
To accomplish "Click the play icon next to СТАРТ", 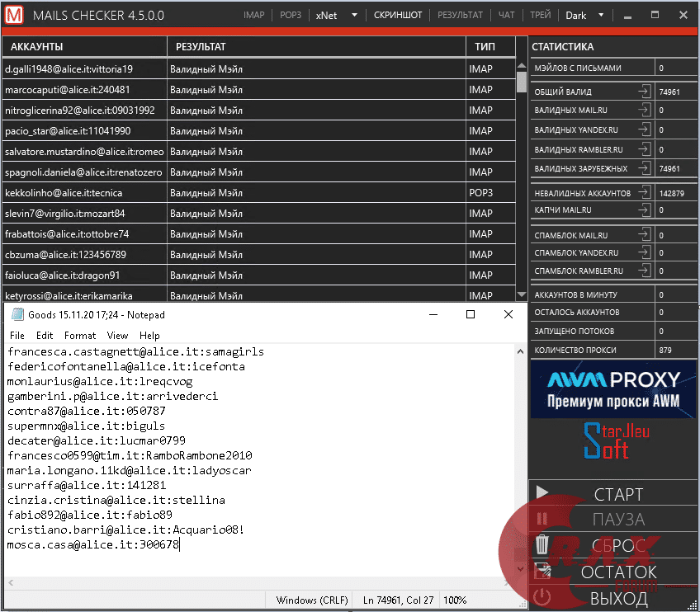I will pyautogui.click(x=542, y=492).
